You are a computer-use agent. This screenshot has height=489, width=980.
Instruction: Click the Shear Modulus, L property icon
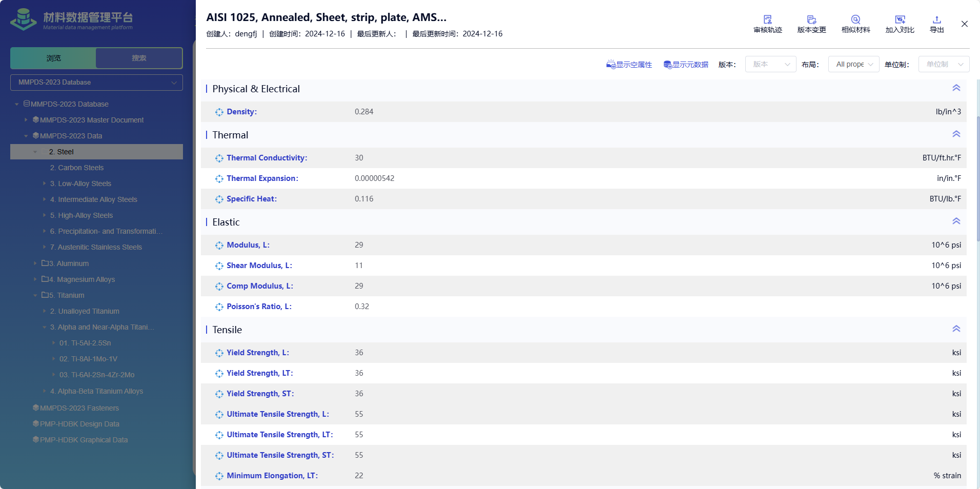(219, 266)
